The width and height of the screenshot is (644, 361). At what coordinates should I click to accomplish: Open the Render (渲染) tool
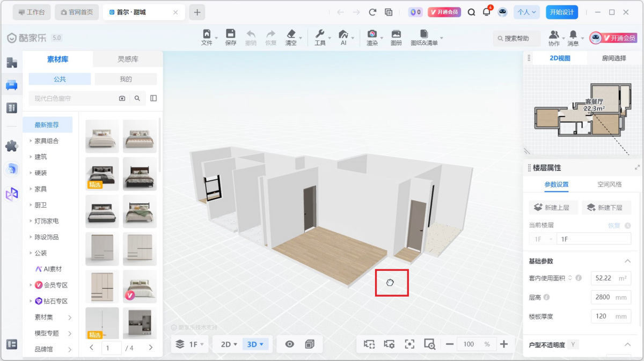[371, 37]
